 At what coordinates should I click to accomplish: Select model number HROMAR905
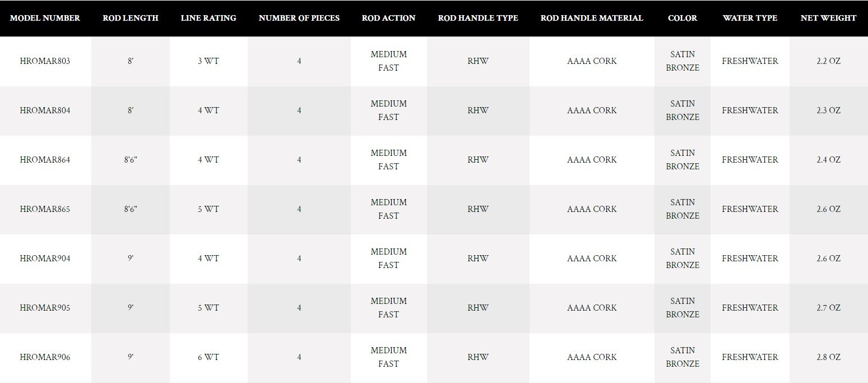[45, 308]
